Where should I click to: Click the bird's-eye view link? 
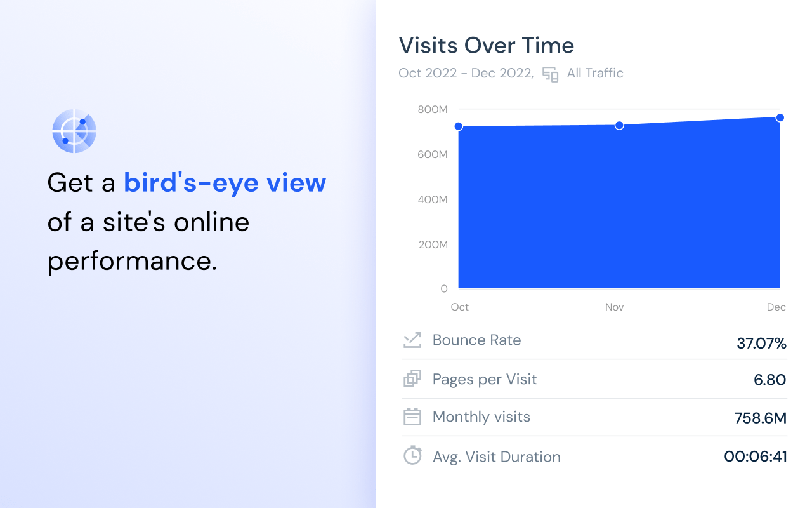coord(225,182)
